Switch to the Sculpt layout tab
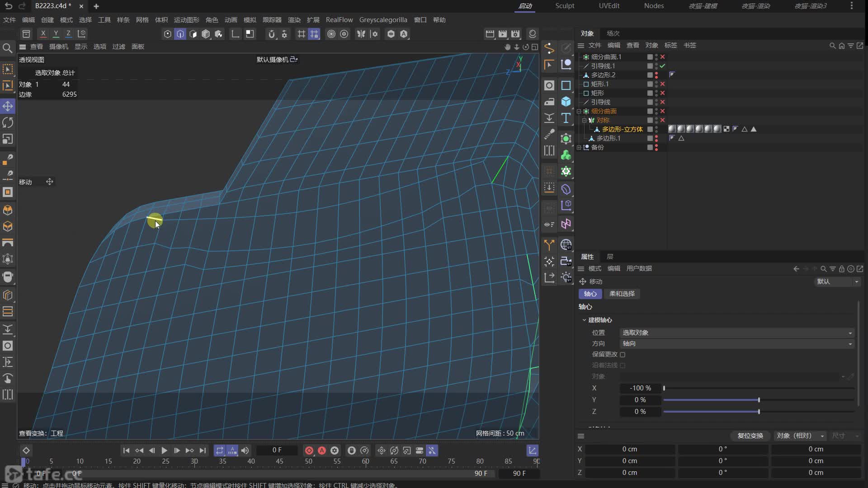 click(x=565, y=6)
